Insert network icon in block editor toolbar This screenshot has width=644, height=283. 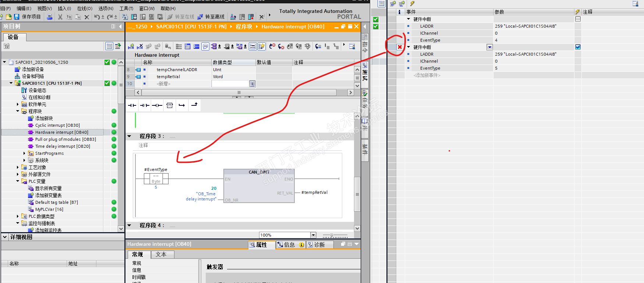pyautogui.click(x=131, y=46)
